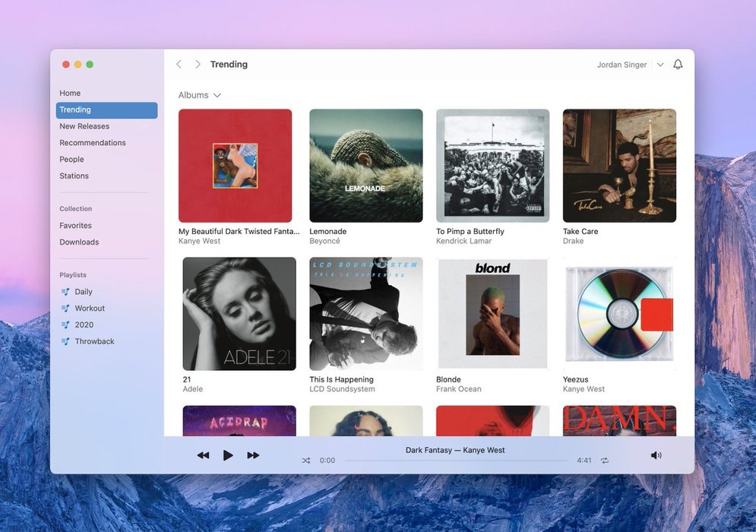Open the Workout playlist
This screenshot has height=532, width=756.
[x=90, y=308]
